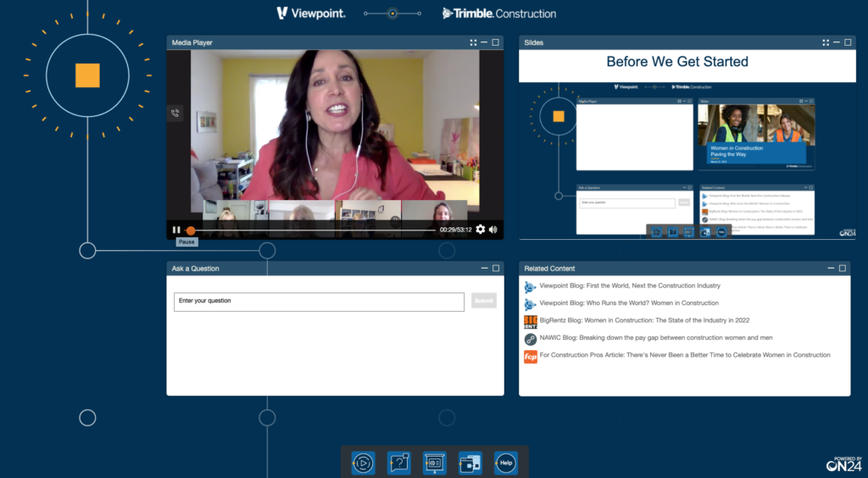Image resolution: width=868 pixels, height=478 pixels.
Task: Minimize the Slides panel
Action: point(837,42)
